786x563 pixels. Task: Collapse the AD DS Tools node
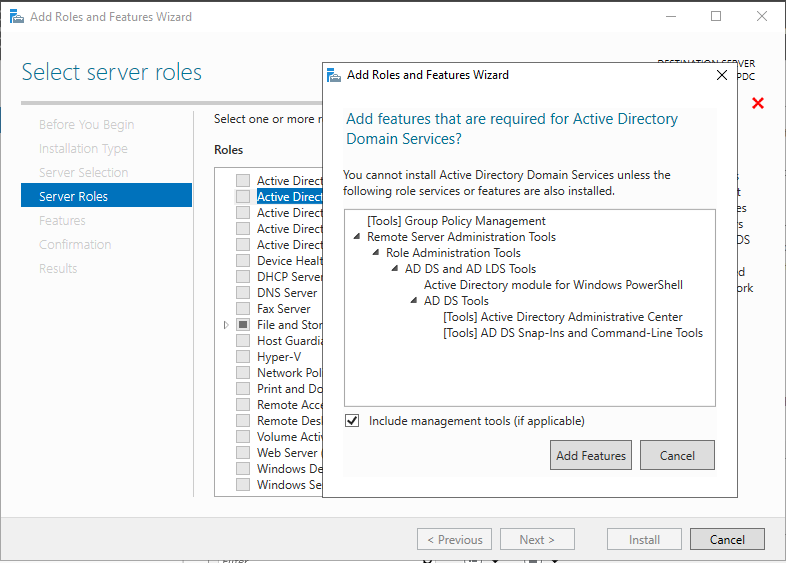click(x=414, y=301)
